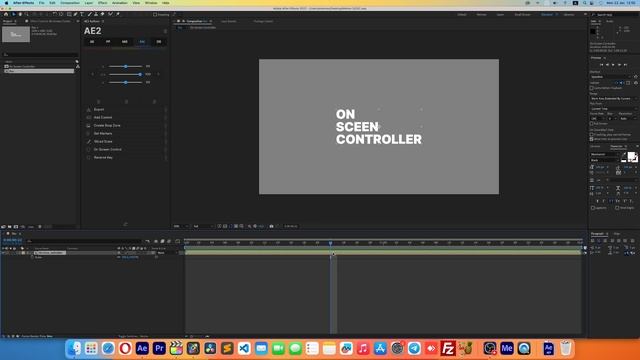Open FileZilla from the Dock
This screenshot has width=640, height=360.
(448, 348)
